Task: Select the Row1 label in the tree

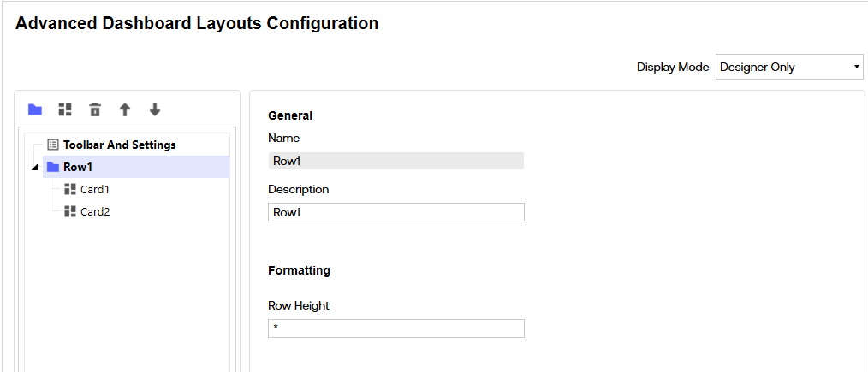Action: (x=78, y=167)
